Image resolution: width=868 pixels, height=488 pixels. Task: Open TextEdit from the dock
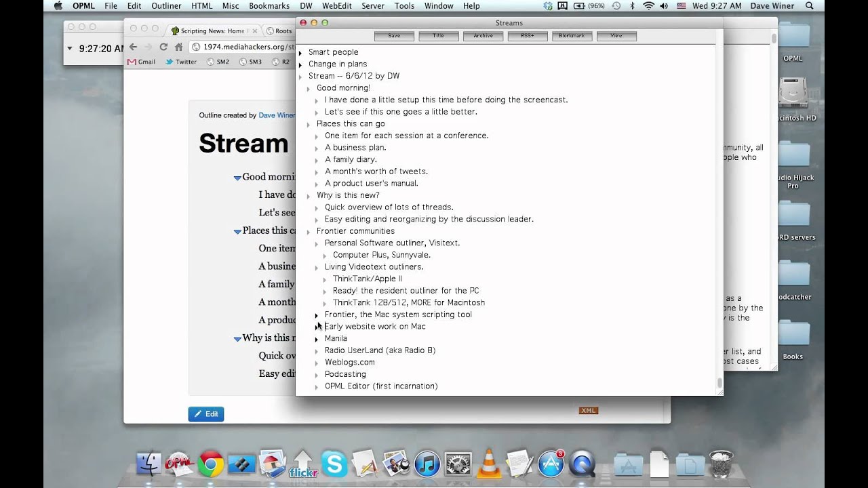[x=519, y=464]
